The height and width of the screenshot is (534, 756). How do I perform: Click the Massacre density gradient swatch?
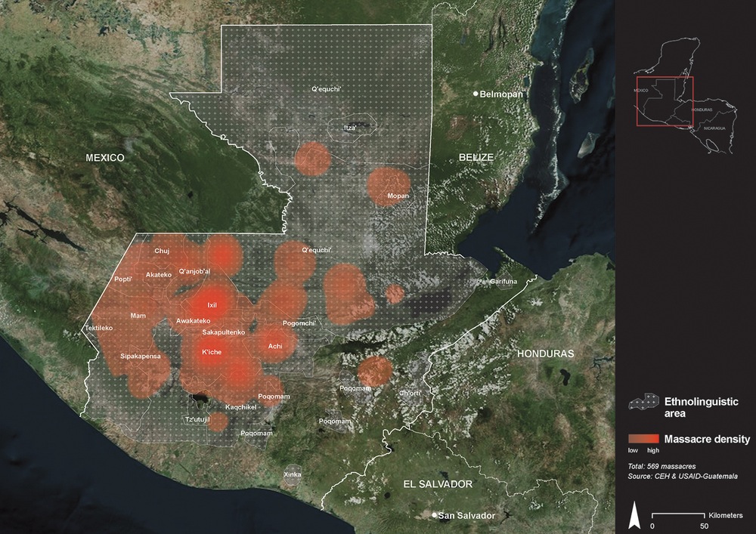click(x=643, y=439)
